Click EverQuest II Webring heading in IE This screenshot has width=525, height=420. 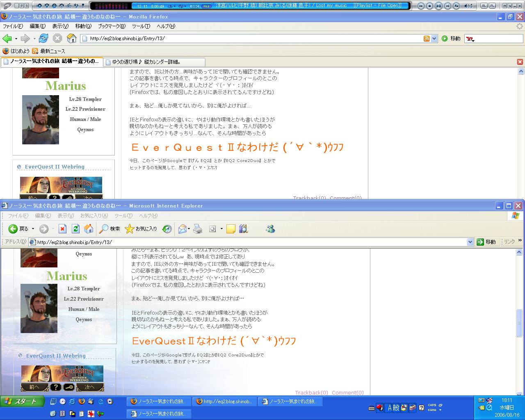point(56,356)
